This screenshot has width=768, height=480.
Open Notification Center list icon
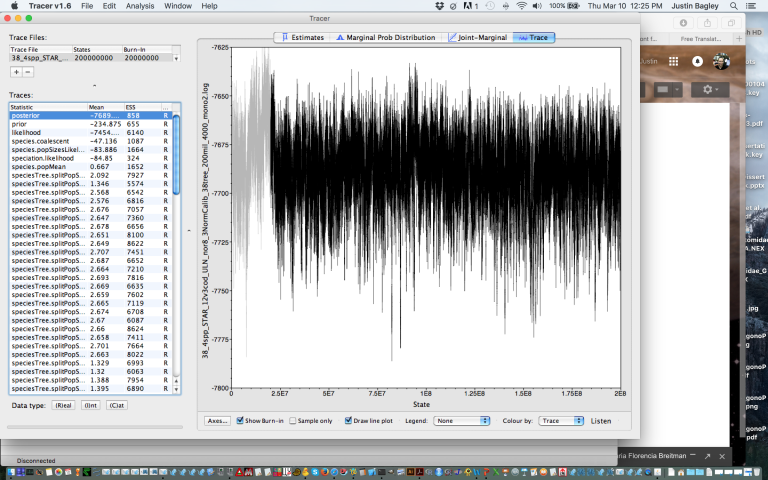(x=750, y=6)
